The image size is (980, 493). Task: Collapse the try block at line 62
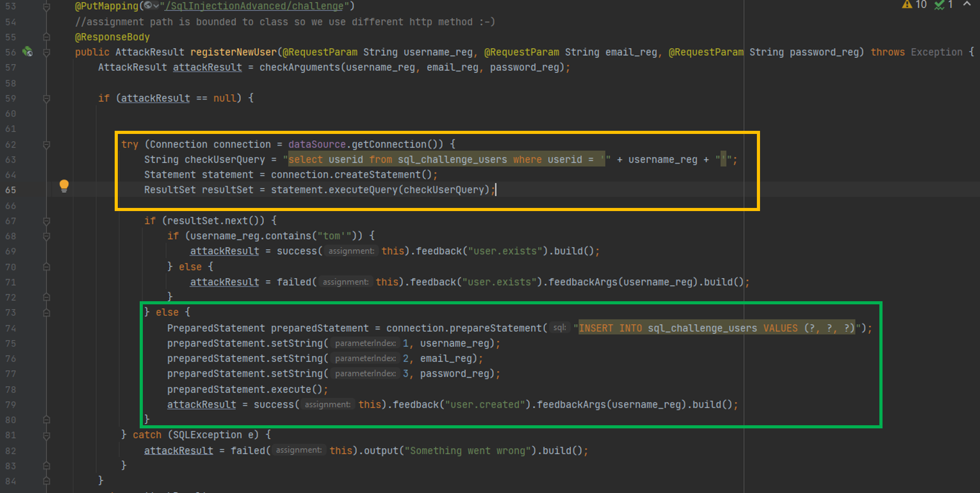pyautogui.click(x=46, y=144)
